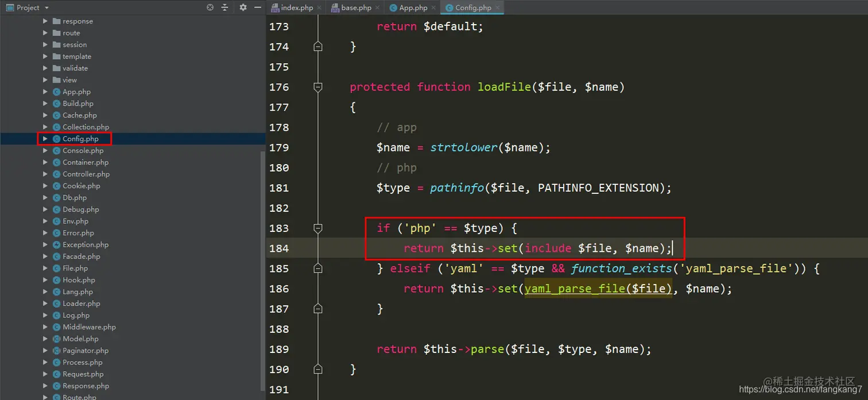
Task: Close the index.php tab
Action: click(x=320, y=7)
